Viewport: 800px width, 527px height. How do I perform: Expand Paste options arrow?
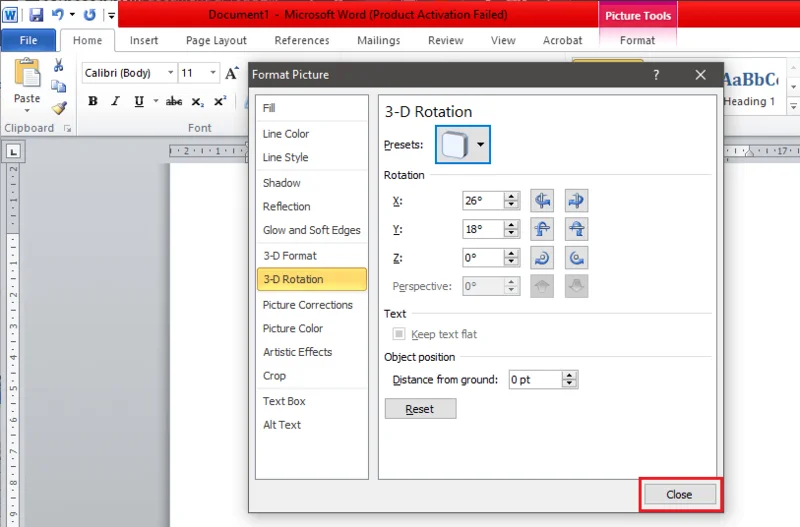27,110
